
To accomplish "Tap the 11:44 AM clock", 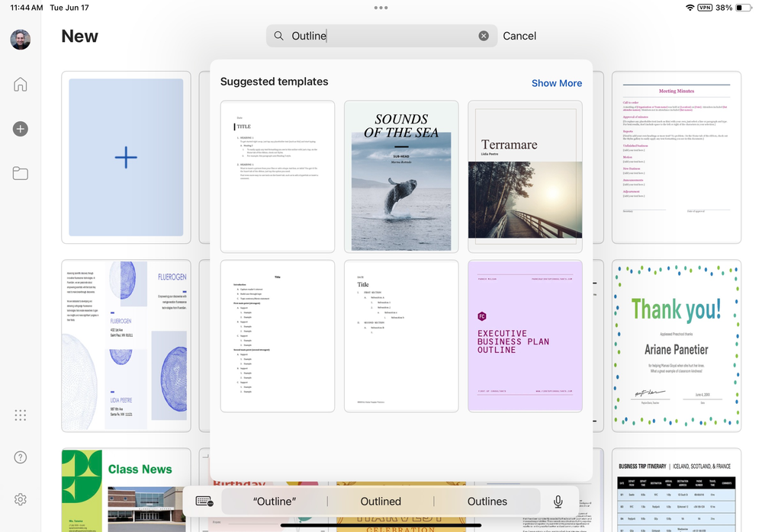I will point(26,8).
